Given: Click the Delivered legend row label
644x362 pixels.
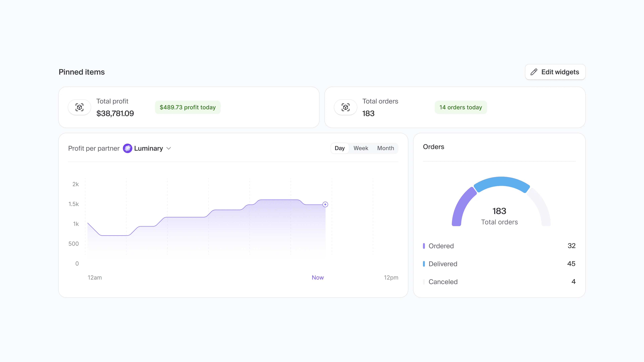Looking at the screenshot, I should 443,264.
